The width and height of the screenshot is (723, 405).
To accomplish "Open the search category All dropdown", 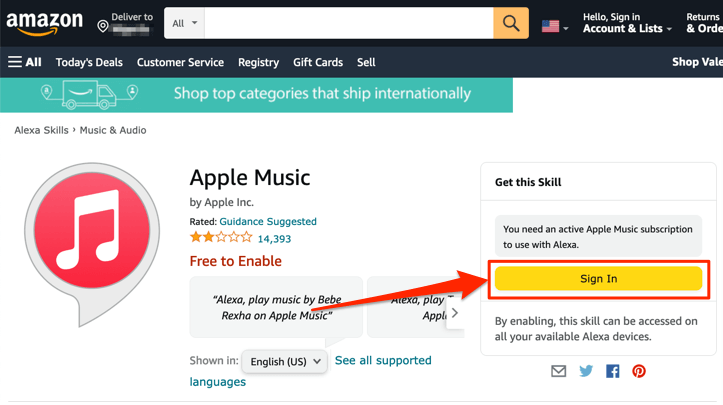I will click(185, 23).
